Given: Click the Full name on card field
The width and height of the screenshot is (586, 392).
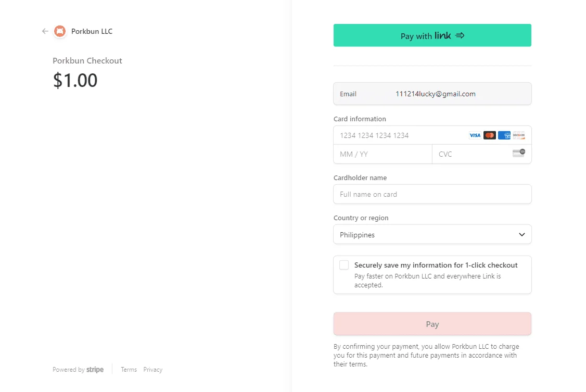Looking at the screenshot, I should 432,194.
